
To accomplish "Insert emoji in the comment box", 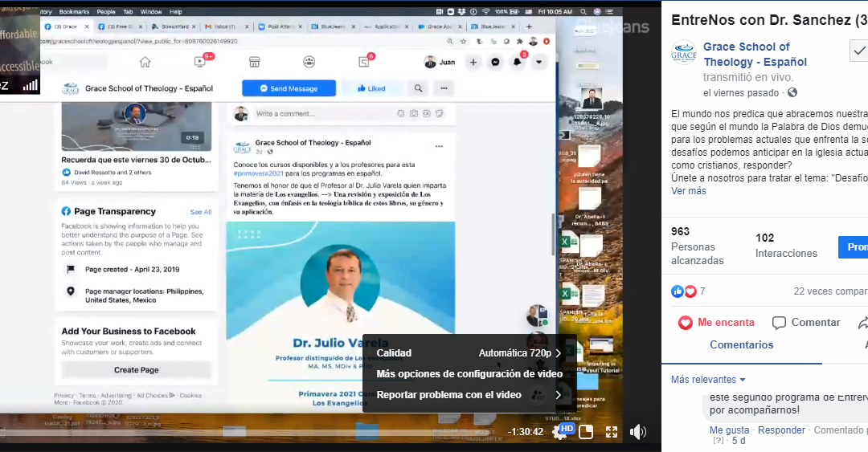I will [x=401, y=114].
